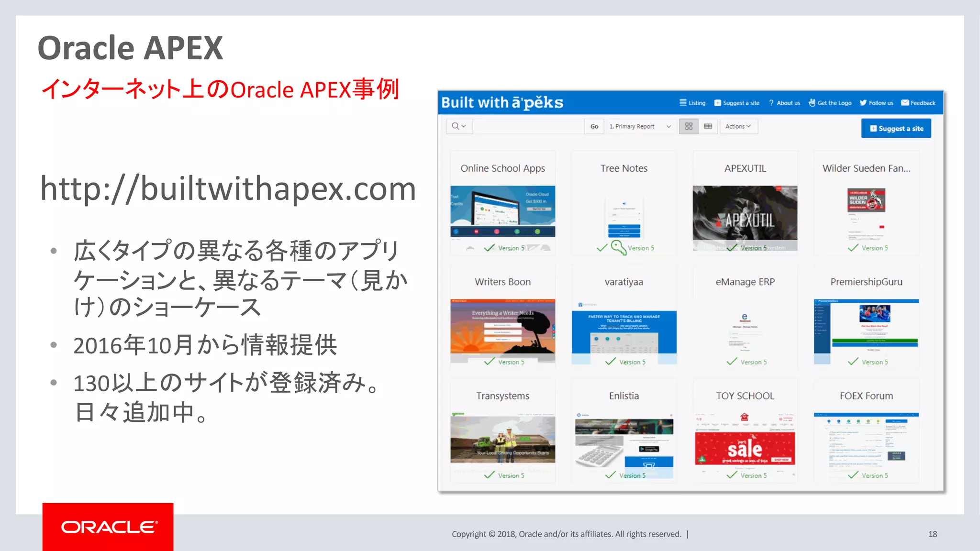Open Follow us Twitter link
This screenshot has width=980, height=551.
[876, 103]
